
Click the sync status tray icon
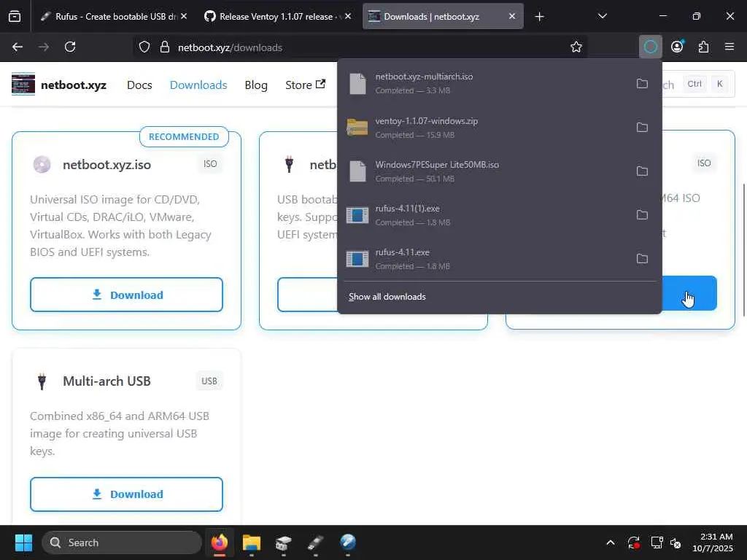point(634,542)
